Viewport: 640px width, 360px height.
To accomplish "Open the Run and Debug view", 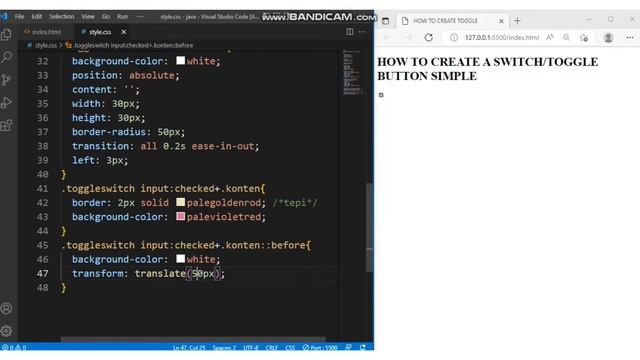I will [7, 102].
